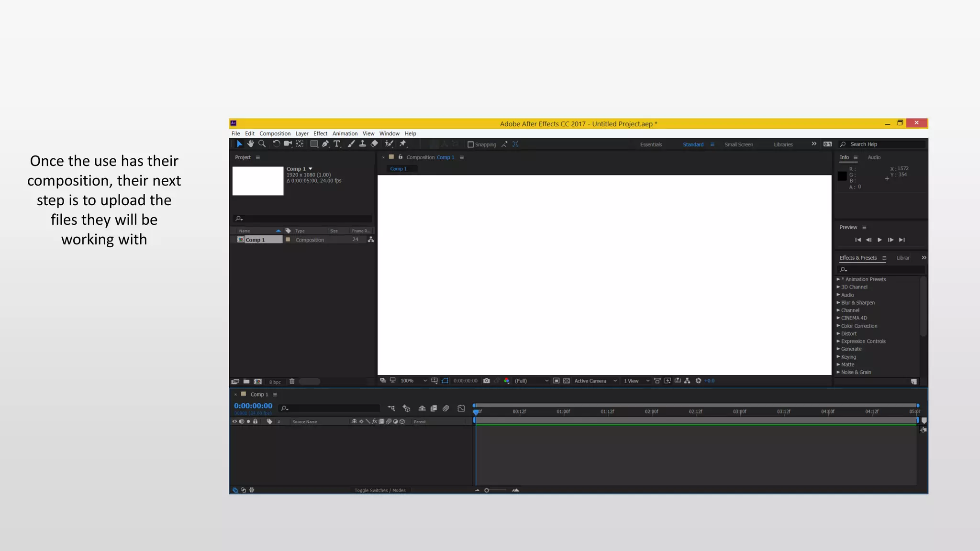Open the 100% magnification dropdown

pyautogui.click(x=413, y=381)
